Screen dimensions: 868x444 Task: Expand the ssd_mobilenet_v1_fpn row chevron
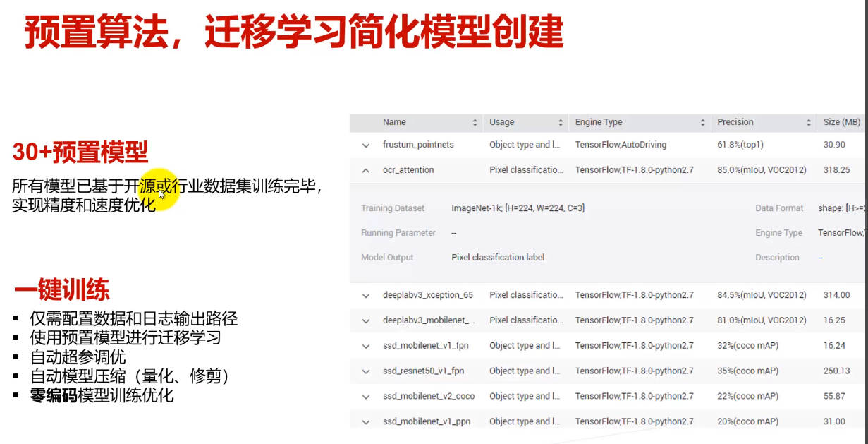[365, 347]
